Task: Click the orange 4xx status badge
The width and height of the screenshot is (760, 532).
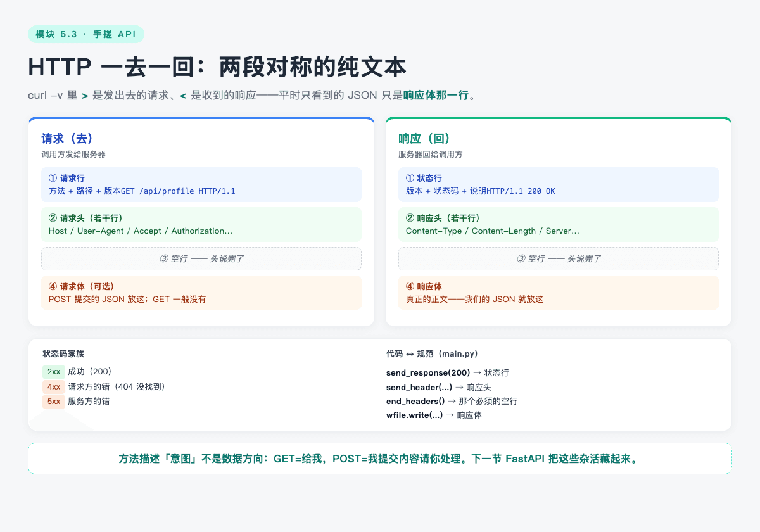Action: (54, 386)
